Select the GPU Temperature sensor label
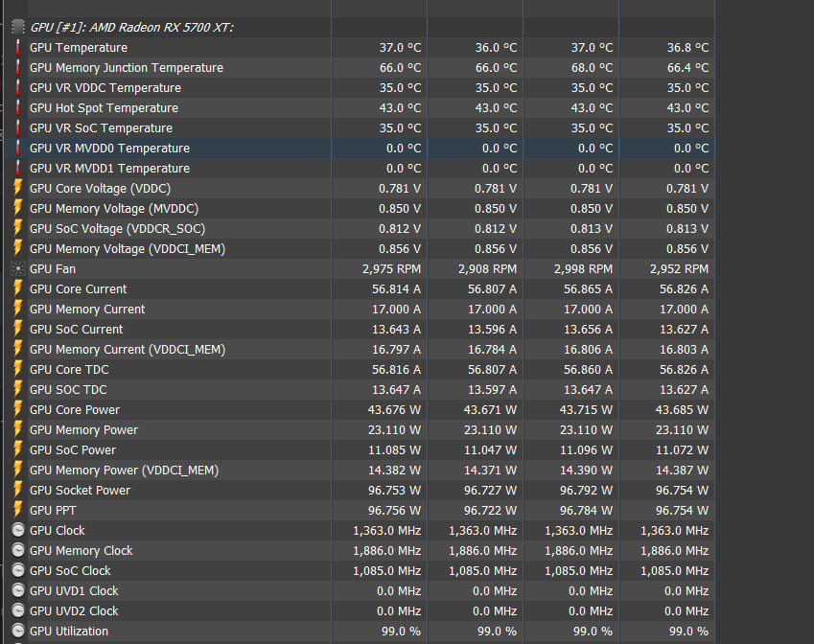Viewport: 814px width, 644px height. [x=79, y=48]
